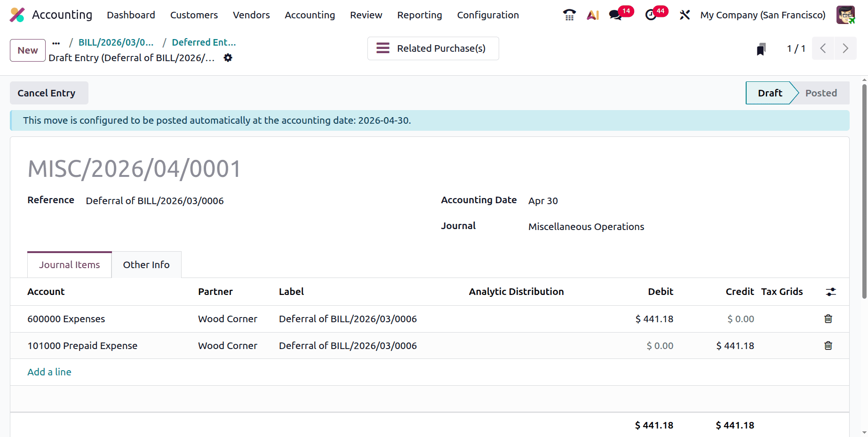
Task: Click the $ 441.18 credit in Prepaid Expense row
Action: coord(735,346)
